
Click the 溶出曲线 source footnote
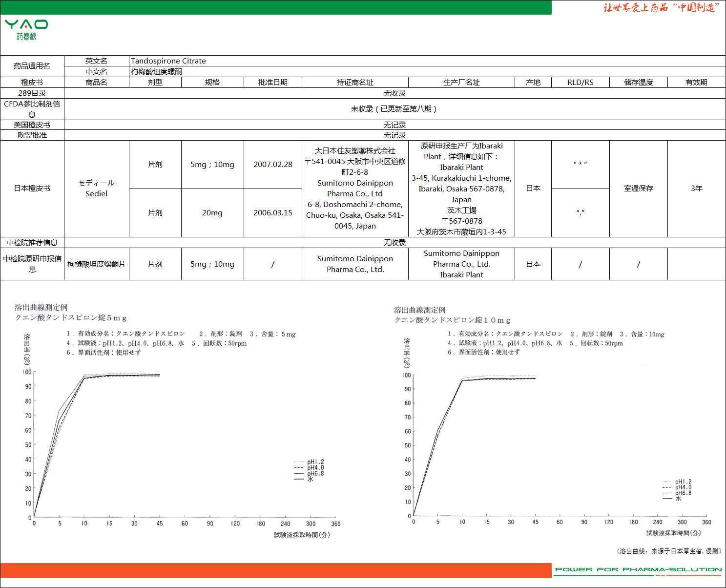point(669,551)
